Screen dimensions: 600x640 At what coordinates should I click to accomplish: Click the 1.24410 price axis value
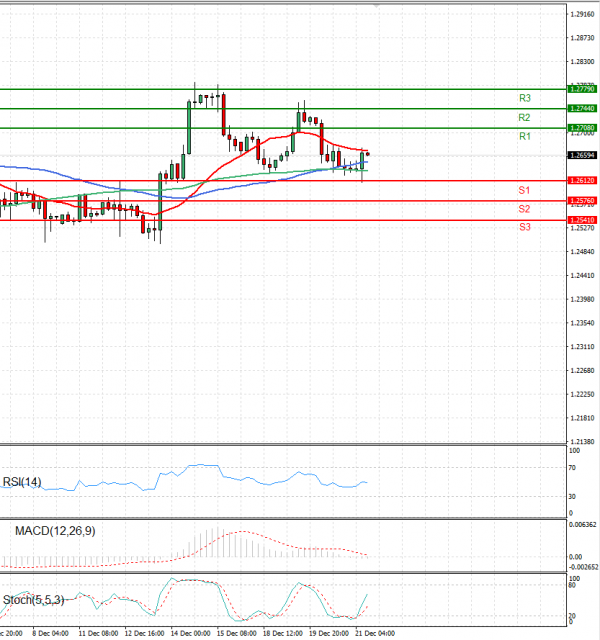[x=582, y=276]
